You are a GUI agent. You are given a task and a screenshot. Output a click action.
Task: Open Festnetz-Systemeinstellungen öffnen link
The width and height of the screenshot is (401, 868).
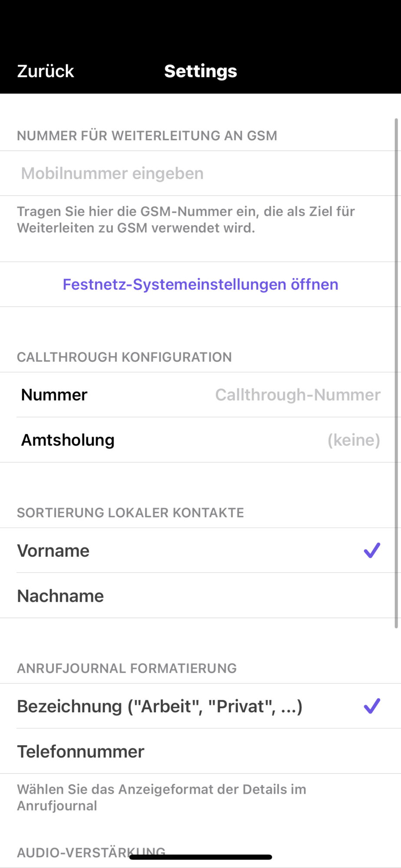point(200,284)
